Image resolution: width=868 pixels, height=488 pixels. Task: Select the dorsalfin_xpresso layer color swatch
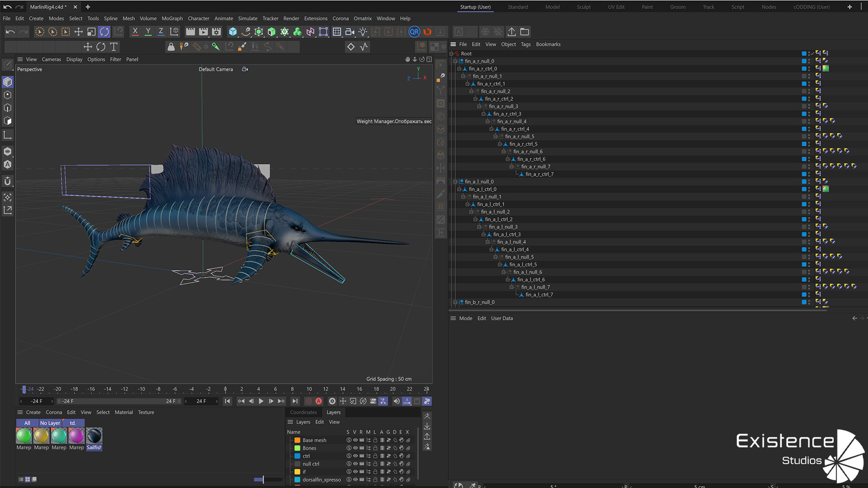point(297,479)
